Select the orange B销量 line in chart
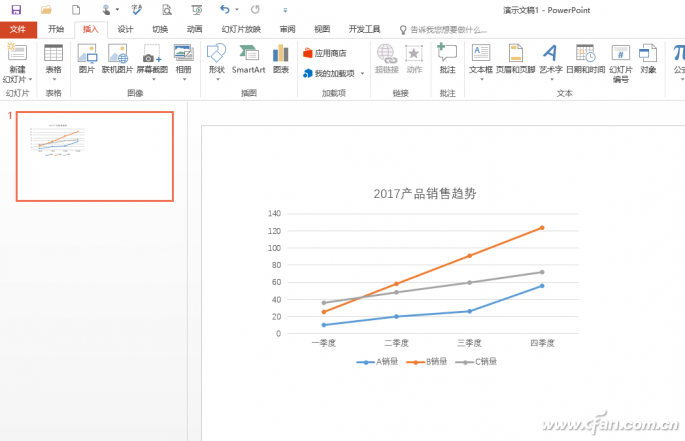 (433, 270)
